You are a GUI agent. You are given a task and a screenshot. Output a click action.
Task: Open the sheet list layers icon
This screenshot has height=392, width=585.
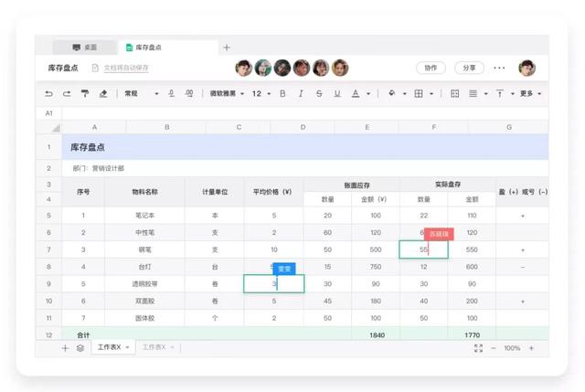point(80,348)
